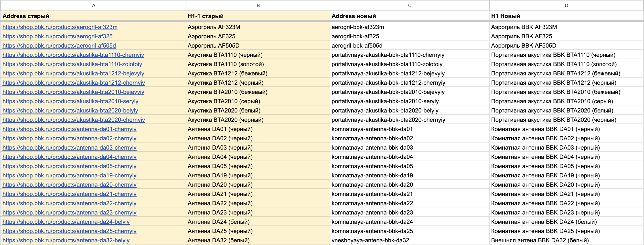644x245 pixels.
Task: Open the antenna-da21-chernyiy link
Action: click(69, 194)
